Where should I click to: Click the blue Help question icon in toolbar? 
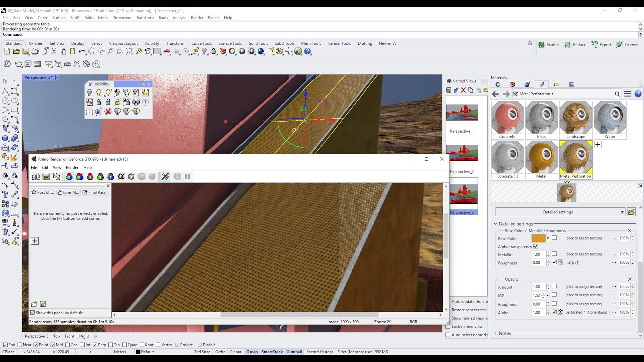pos(308,51)
